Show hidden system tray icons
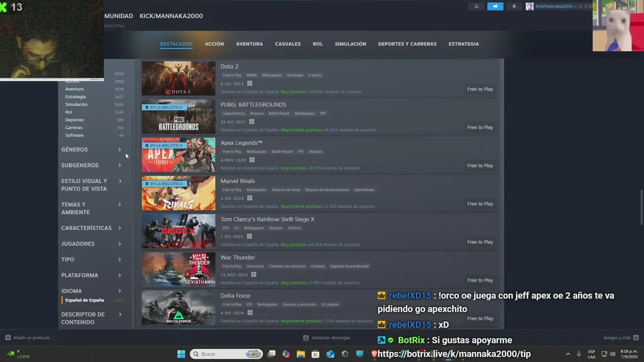 pyautogui.click(x=568, y=354)
